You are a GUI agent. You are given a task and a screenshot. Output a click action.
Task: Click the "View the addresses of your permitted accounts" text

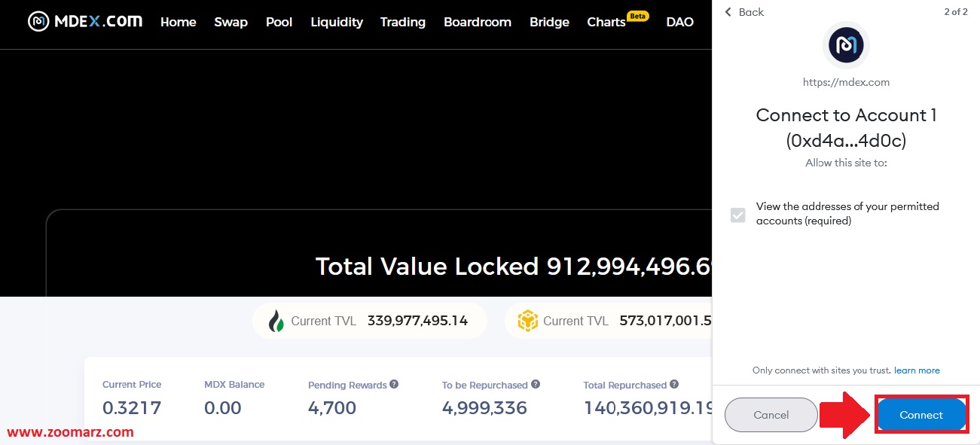coord(847,214)
